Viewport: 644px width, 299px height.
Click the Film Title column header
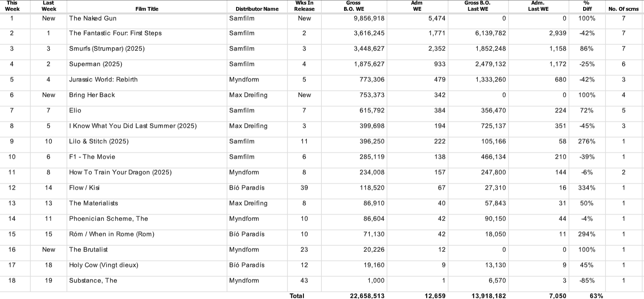click(x=147, y=9)
